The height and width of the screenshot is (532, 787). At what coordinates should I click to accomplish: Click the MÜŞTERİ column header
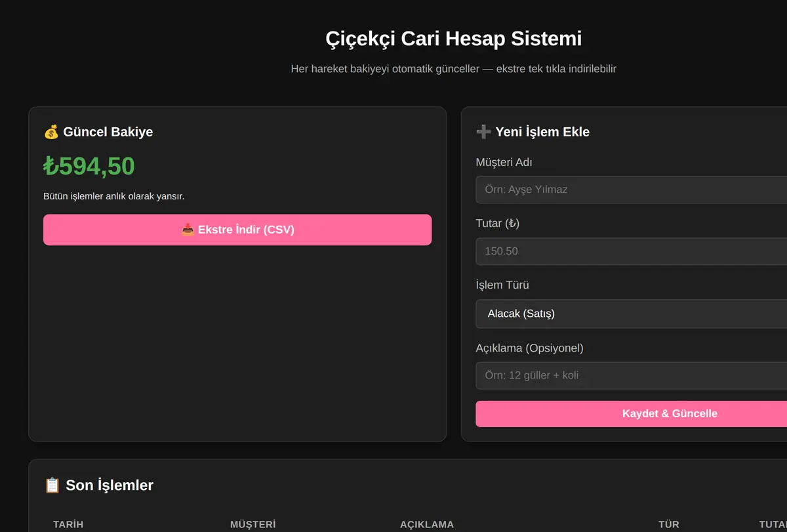point(252,525)
